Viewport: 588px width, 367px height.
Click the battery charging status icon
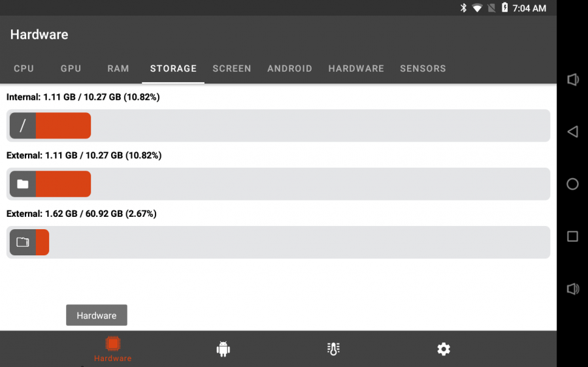pyautogui.click(x=505, y=7)
